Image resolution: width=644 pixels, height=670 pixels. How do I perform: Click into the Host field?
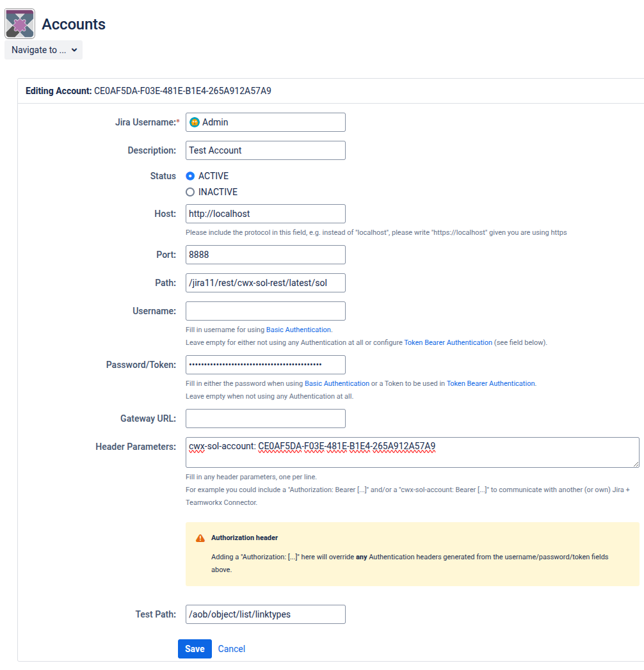pyautogui.click(x=266, y=214)
